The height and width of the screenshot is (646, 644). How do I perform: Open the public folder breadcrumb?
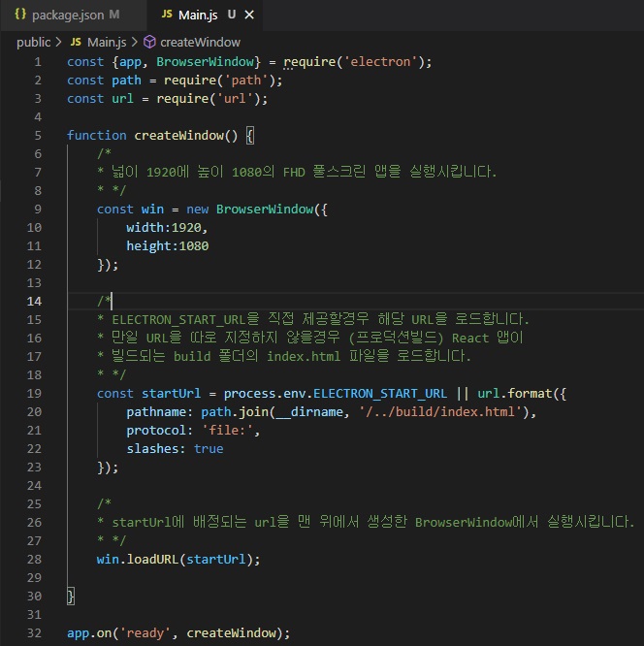pos(33,42)
